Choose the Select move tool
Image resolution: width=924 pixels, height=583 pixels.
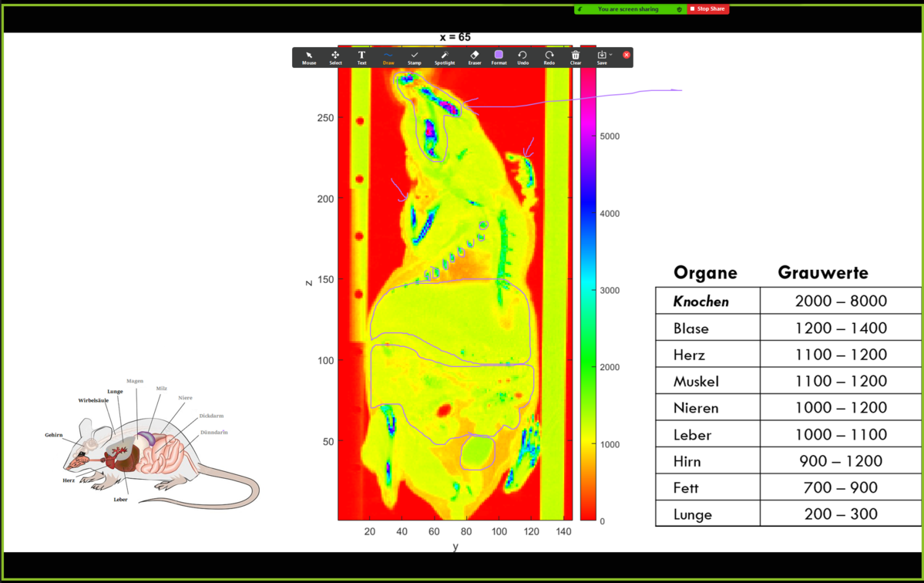point(335,57)
